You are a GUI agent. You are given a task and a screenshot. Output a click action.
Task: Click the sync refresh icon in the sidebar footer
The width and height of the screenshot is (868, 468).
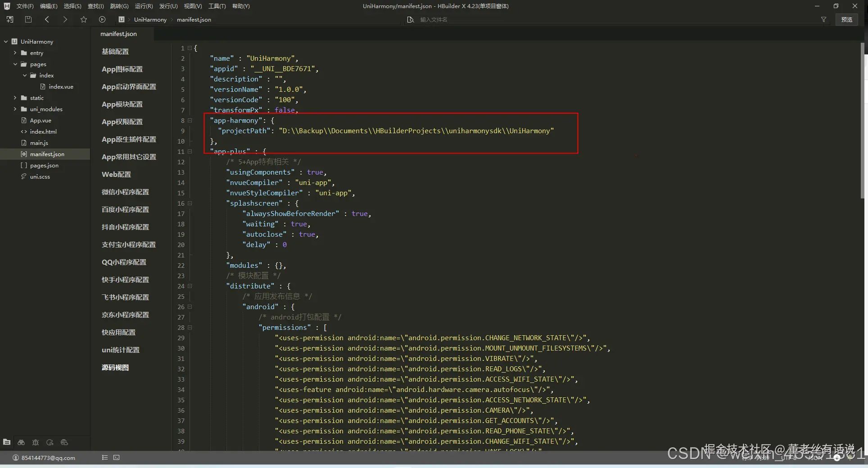[x=50, y=442]
